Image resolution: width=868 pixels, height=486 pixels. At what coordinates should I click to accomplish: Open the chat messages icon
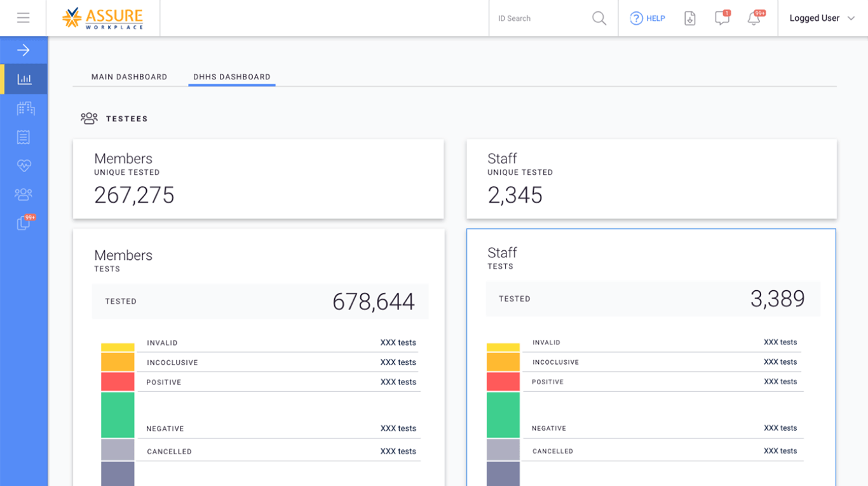[722, 18]
